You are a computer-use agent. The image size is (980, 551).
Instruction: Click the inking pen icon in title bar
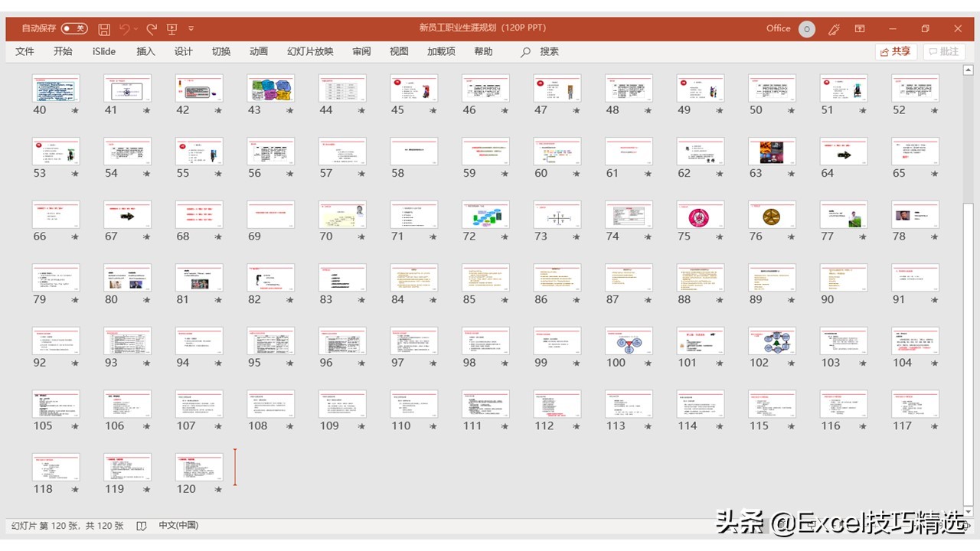834,28
